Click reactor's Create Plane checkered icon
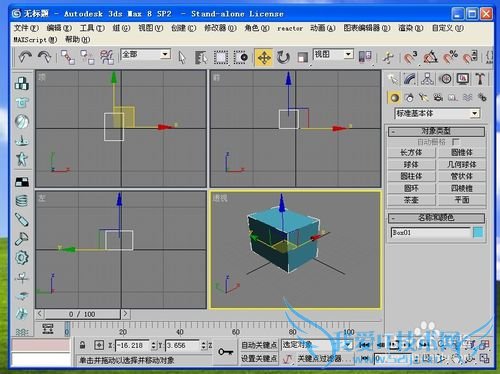Screen dimensions: 500x374 tap(22, 182)
